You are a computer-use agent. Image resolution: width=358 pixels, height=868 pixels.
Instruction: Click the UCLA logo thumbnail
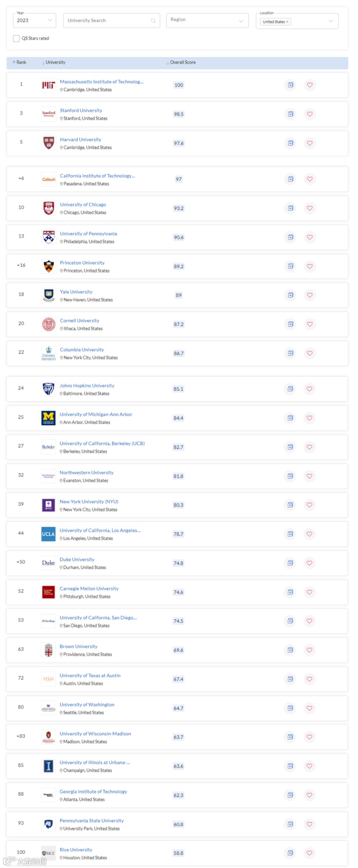pos(48,534)
